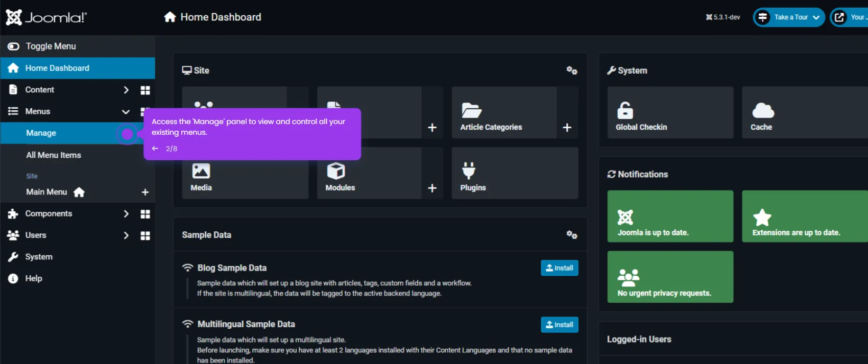This screenshot has width=868, height=364.
Task: Open the Components dashboard grid icon
Action: 146,214
